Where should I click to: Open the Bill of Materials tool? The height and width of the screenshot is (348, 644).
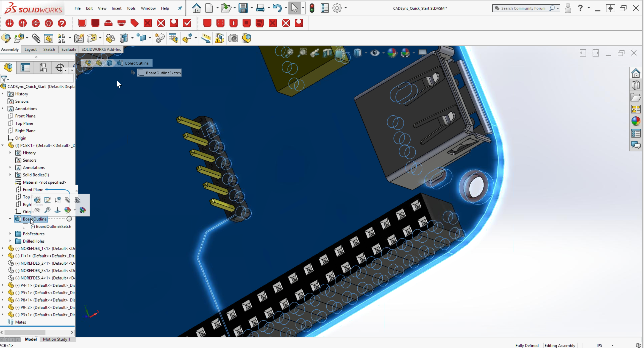tap(173, 38)
